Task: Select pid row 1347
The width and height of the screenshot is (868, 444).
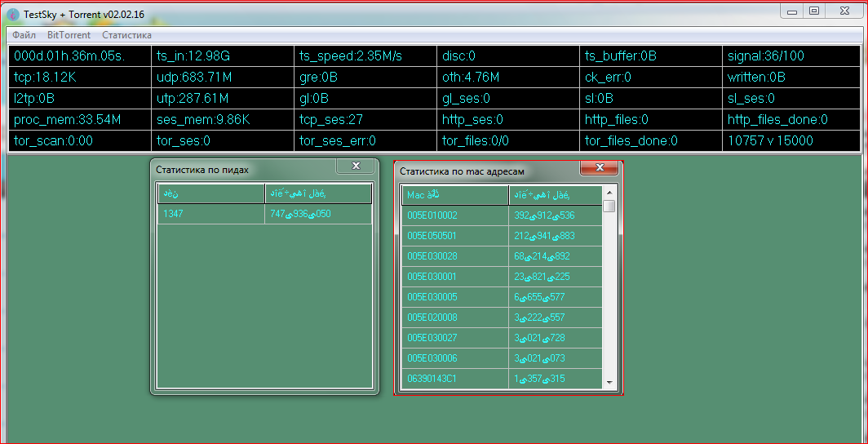Action: (x=211, y=214)
